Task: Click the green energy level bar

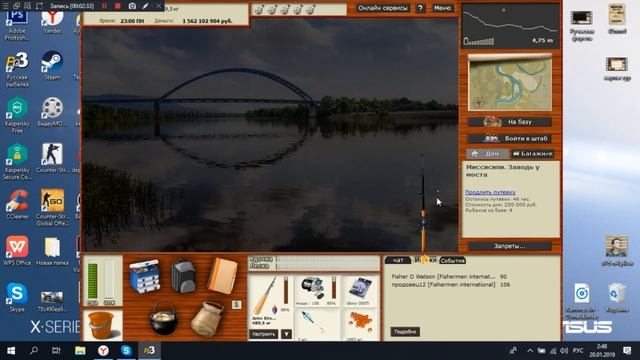Action: 93,282
